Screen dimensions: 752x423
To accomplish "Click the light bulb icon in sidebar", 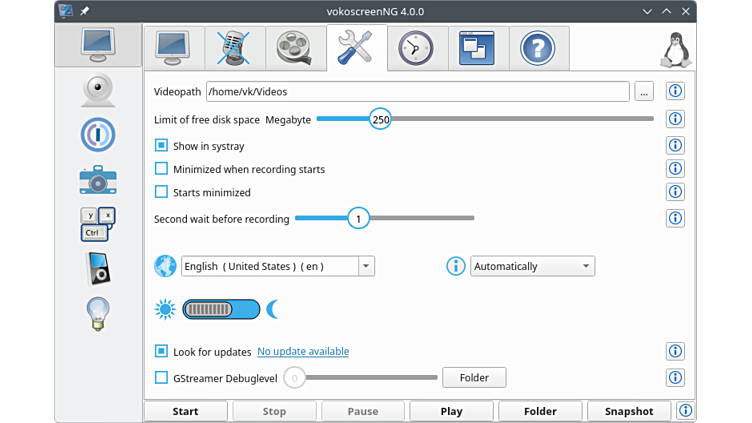I will (98, 314).
